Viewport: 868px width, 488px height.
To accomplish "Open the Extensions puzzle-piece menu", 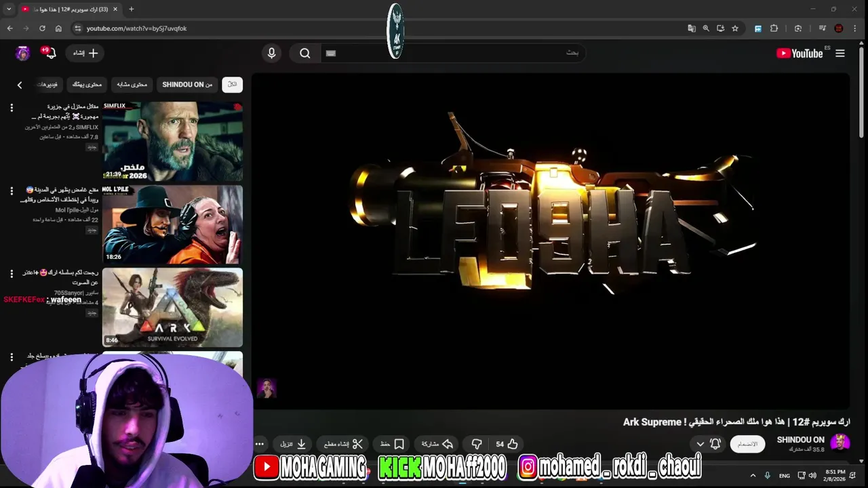I will [774, 28].
